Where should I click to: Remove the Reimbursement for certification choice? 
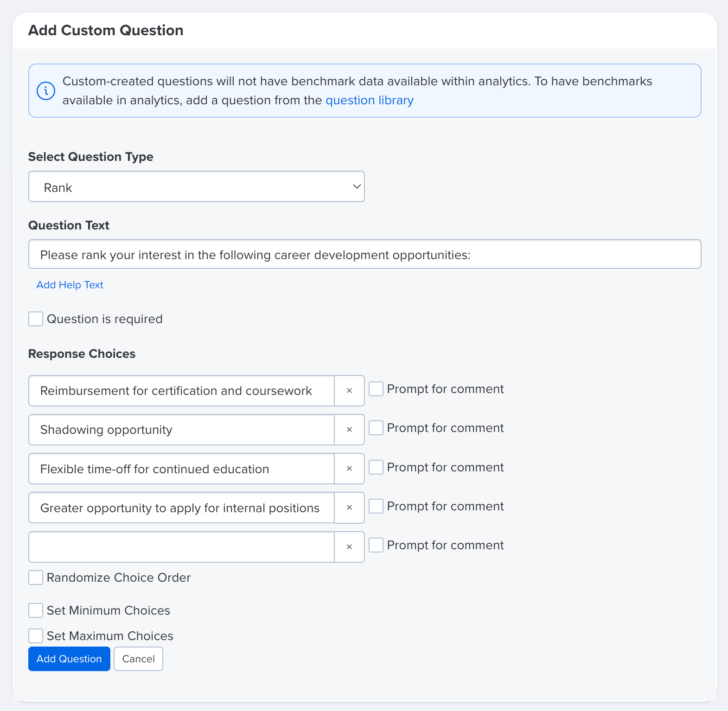coord(349,391)
